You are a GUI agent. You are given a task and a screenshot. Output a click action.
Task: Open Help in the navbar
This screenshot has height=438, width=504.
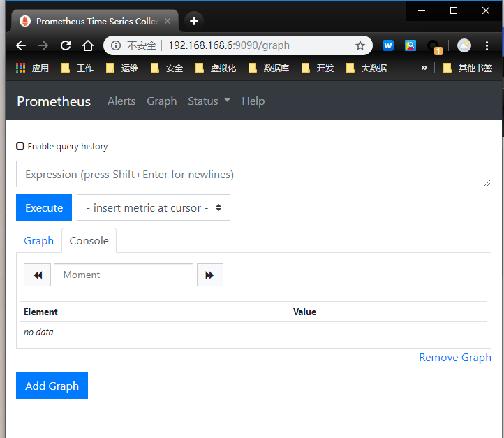[x=253, y=101]
